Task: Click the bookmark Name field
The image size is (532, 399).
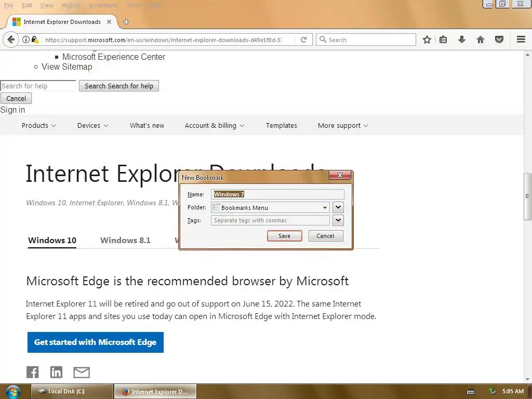Action: (x=277, y=194)
